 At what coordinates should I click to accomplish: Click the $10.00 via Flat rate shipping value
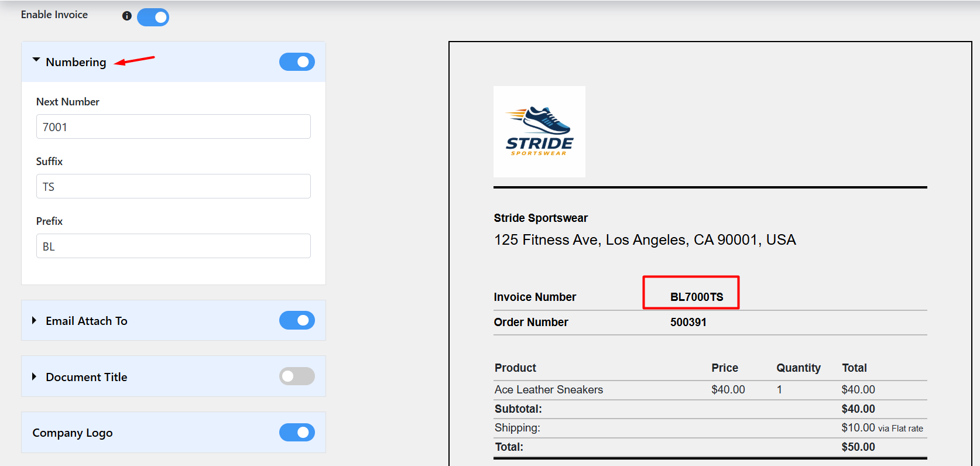(882, 428)
